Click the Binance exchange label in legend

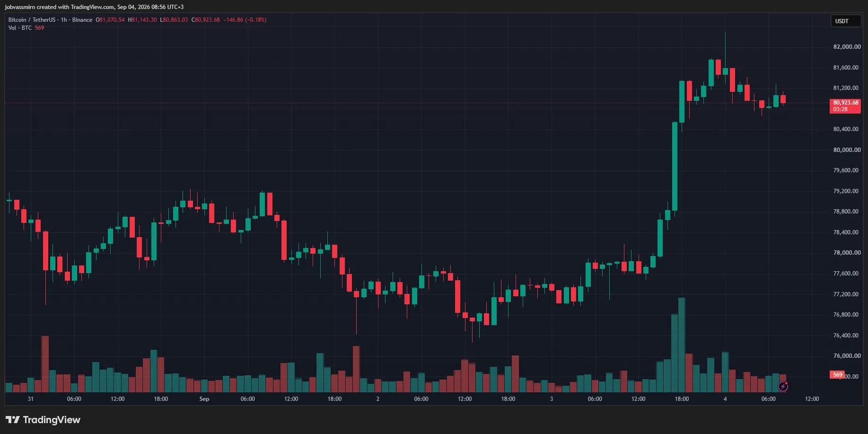(82, 20)
